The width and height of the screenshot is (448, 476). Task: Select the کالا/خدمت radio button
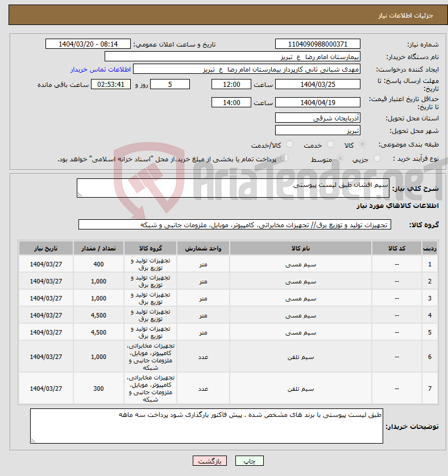[x=289, y=144]
